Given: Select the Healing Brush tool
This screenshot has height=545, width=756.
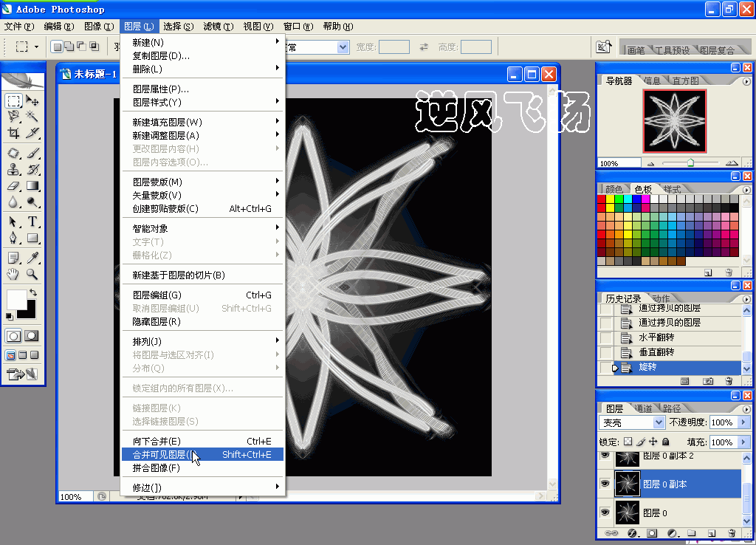Looking at the screenshot, I should [x=13, y=154].
